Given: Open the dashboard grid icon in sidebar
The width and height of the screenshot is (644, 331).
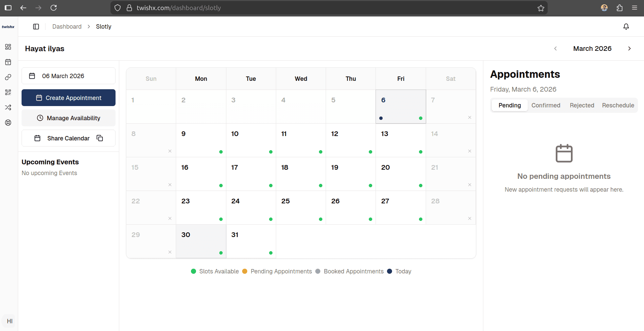Looking at the screenshot, I should 8,47.
